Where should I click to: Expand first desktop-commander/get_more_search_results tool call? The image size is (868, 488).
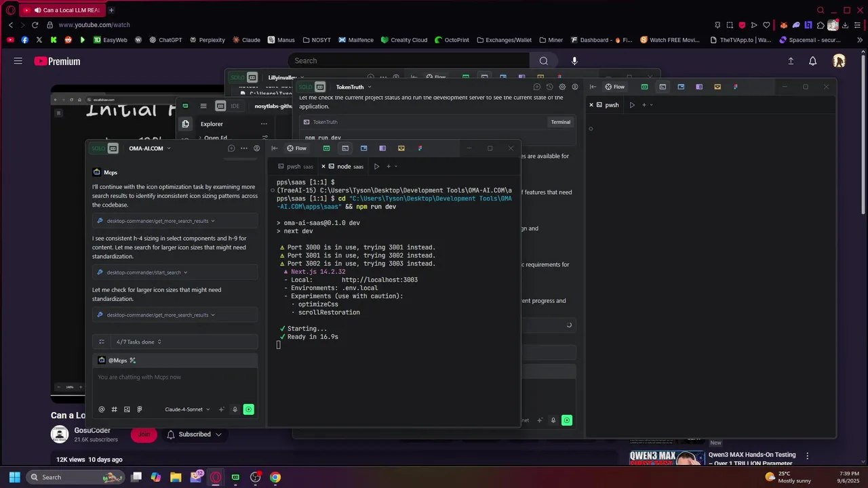tap(175, 221)
